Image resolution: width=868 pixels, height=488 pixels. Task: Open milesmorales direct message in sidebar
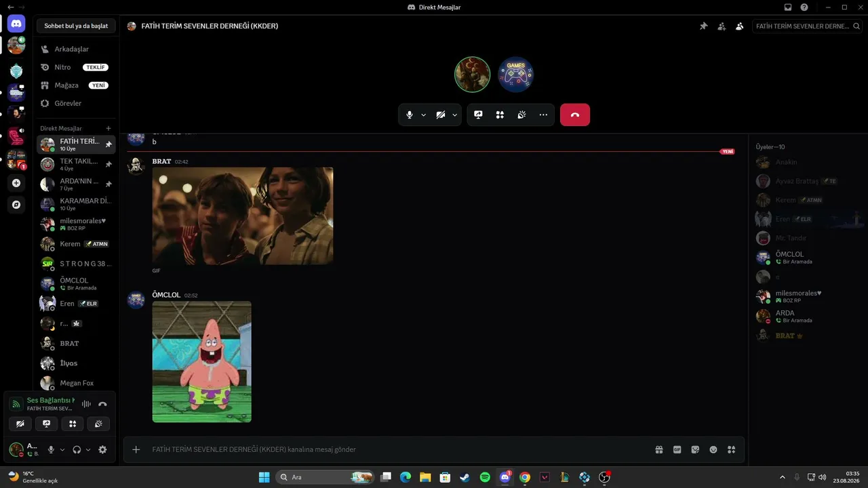(76, 224)
